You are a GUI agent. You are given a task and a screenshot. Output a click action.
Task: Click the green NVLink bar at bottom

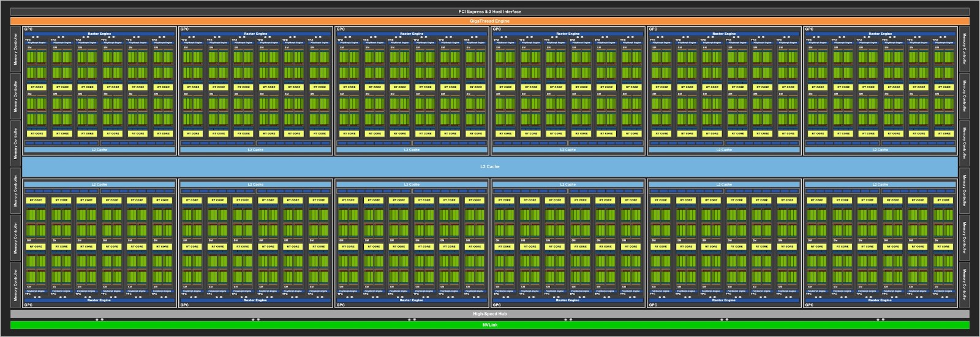tap(489, 325)
